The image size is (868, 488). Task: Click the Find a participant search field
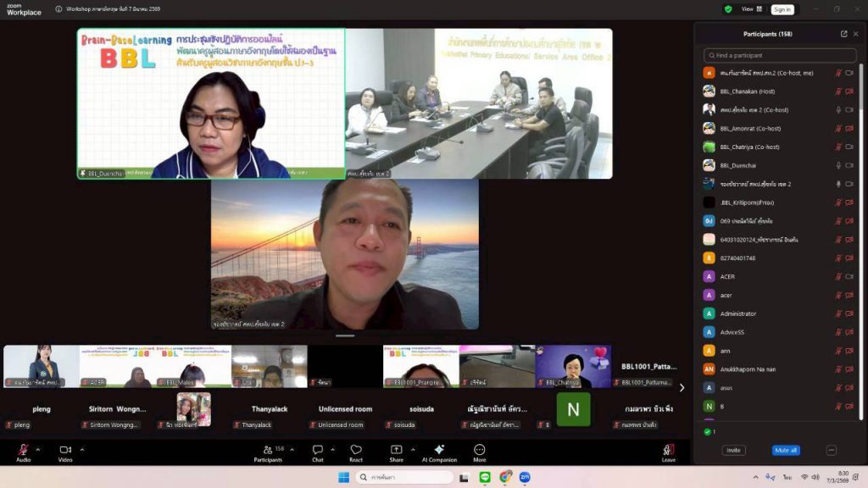click(x=780, y=55)
